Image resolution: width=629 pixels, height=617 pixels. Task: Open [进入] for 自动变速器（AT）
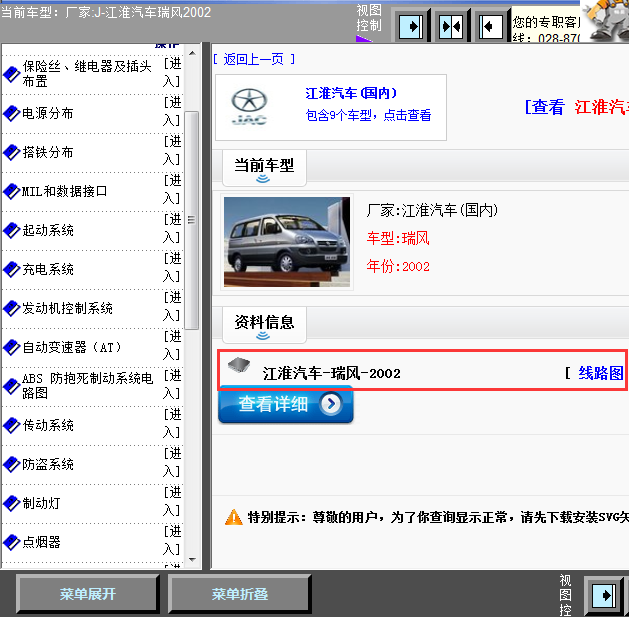pos(172,345)
